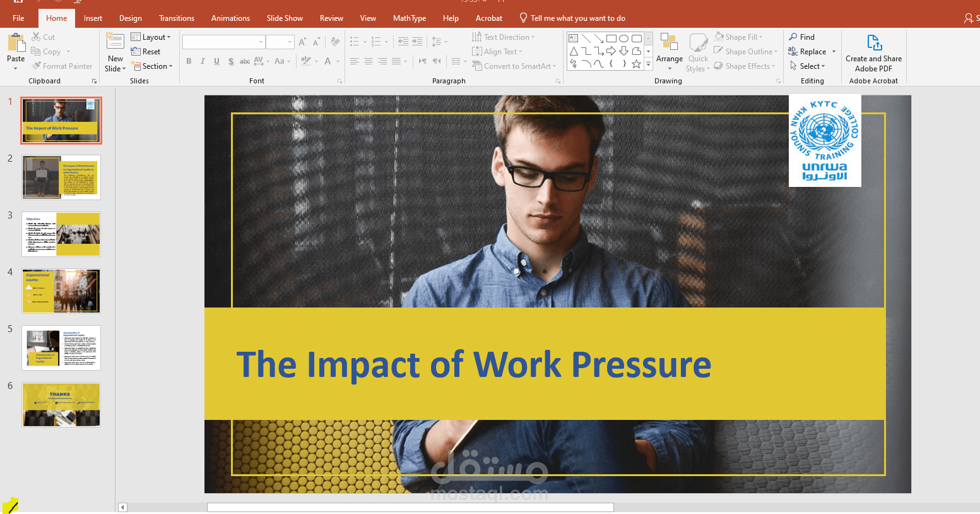Image resolution: width=980 pixels, height=514 pixels.
Task: Align text to the right
Action: (382, 61)
